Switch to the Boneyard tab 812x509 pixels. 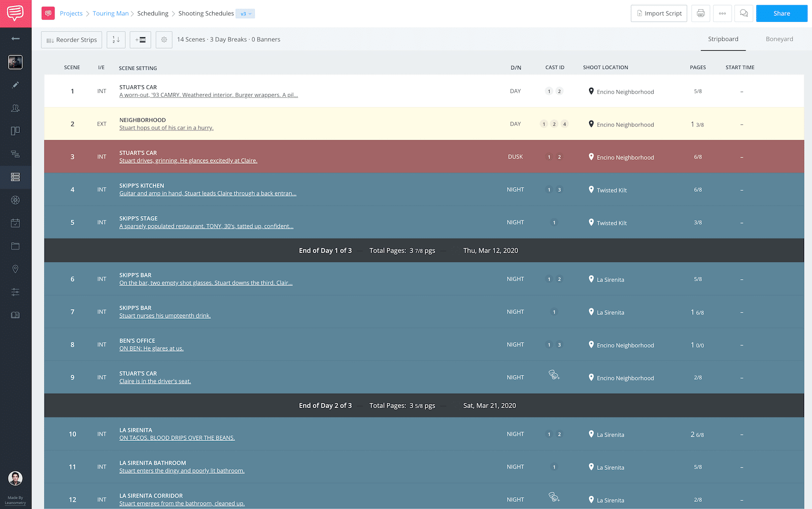[779, 39]
